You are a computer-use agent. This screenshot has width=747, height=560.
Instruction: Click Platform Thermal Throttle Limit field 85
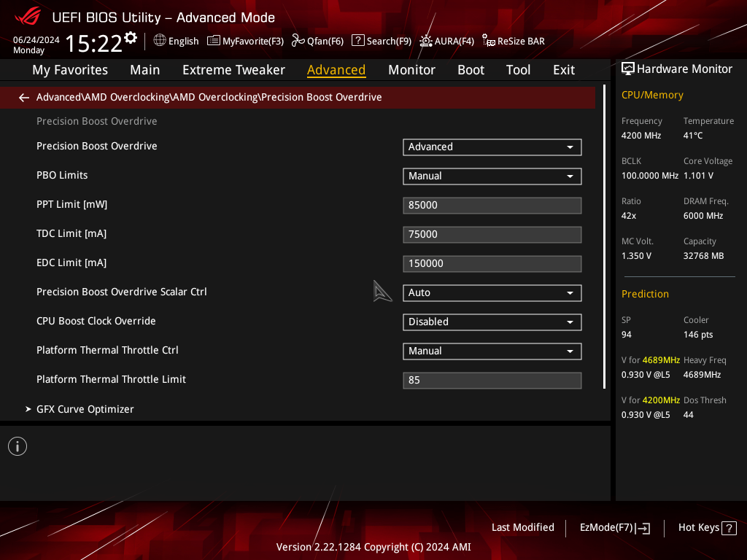492,381
